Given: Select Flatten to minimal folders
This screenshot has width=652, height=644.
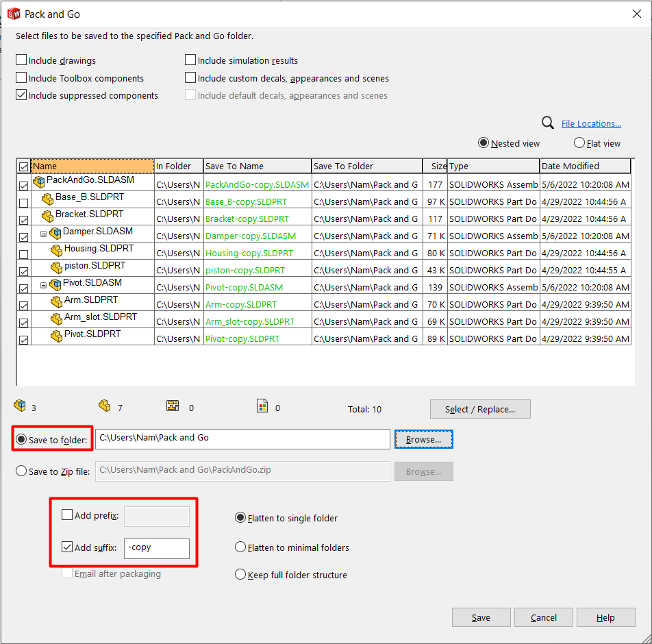Looking at the screenshot, I should (240, 547).
